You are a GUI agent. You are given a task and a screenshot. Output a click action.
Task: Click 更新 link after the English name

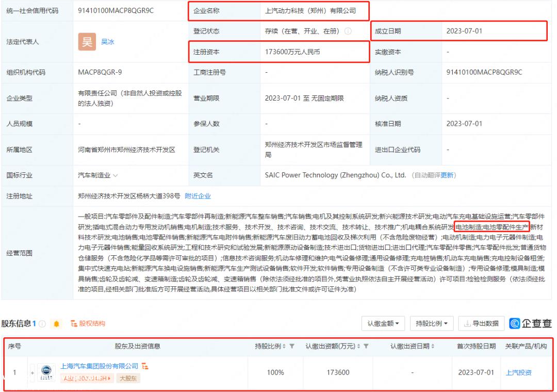click(x=447, y=175)
